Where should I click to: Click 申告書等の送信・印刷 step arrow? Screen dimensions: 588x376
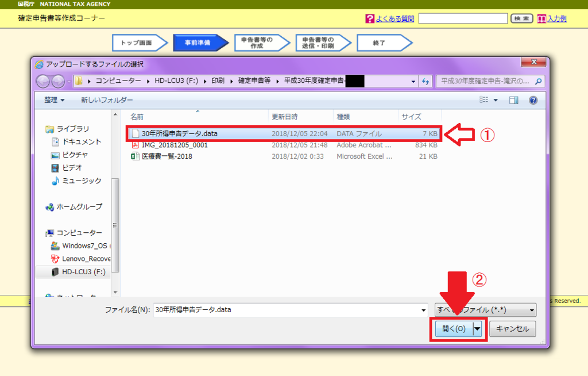pyautogui.click(x=323, y=43)
